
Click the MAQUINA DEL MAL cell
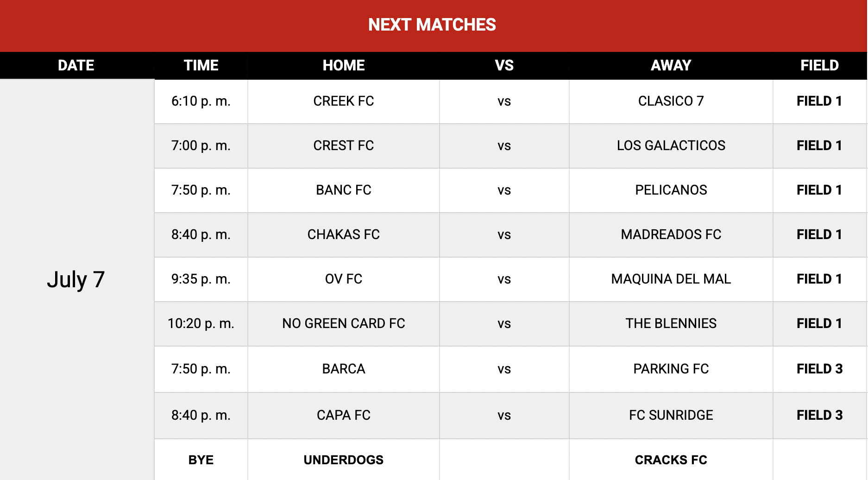[x=671, y=279]
